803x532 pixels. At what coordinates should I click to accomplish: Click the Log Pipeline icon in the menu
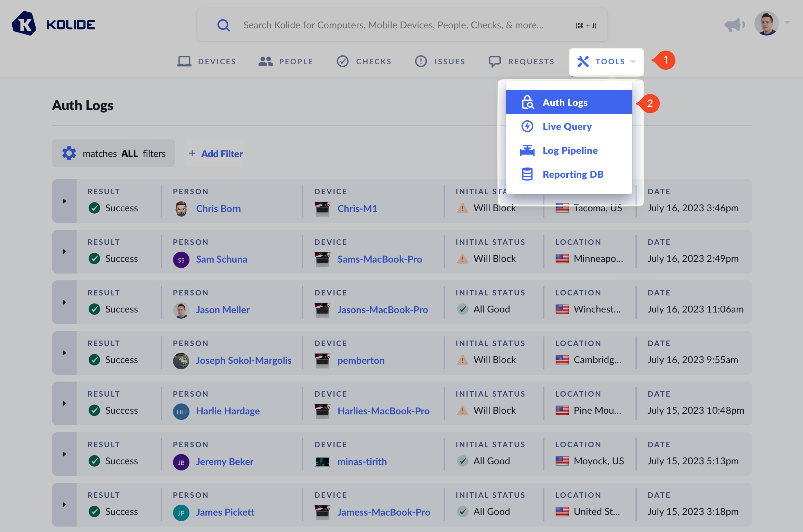tap(527, 150)
